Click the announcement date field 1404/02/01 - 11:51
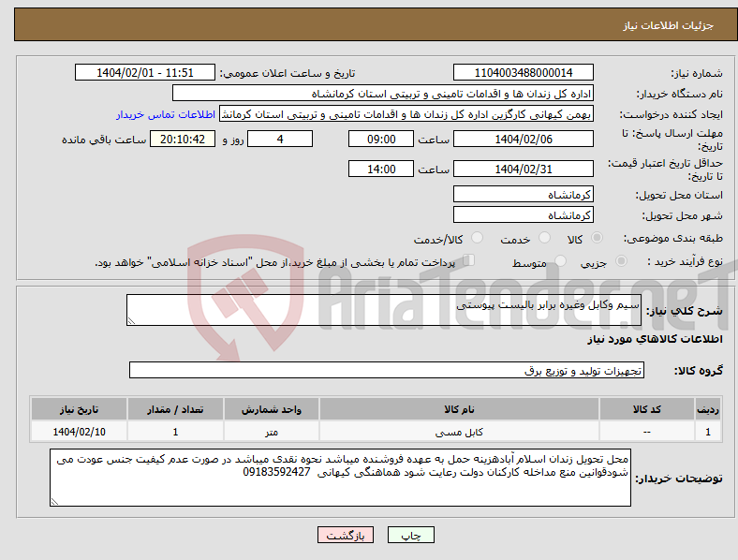Image resolution: width=738 pixels, height=560 pixels. (x=145, y=72)
